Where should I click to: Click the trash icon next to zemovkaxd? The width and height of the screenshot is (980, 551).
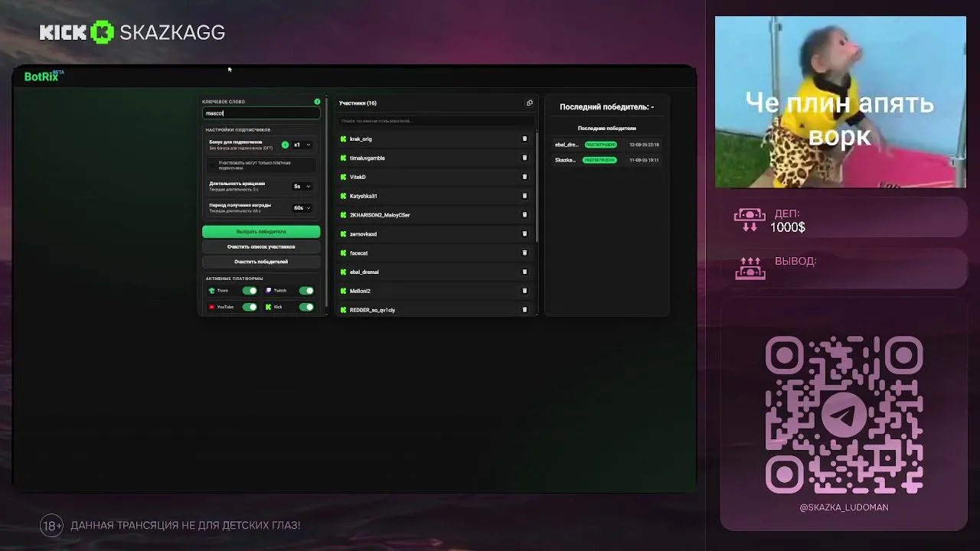[524, 234]
